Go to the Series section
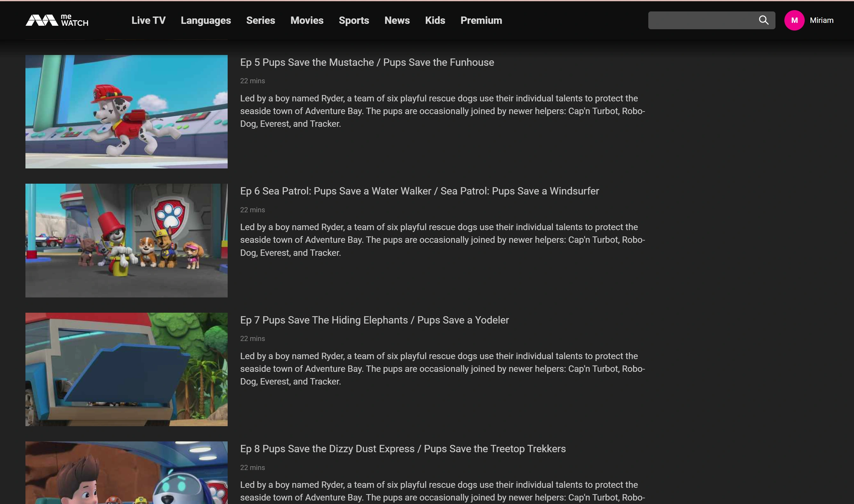The image size is (854, 504). pos(260,20)
